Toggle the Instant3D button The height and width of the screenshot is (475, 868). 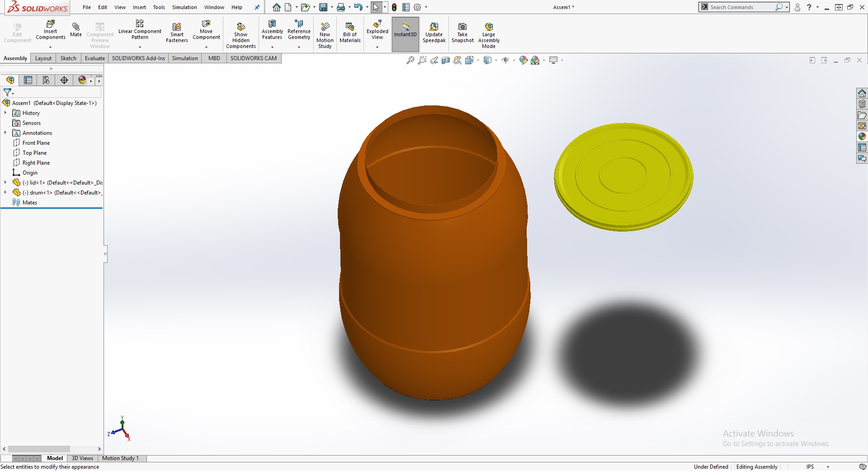pyautogui.click(x=405, y=28)
